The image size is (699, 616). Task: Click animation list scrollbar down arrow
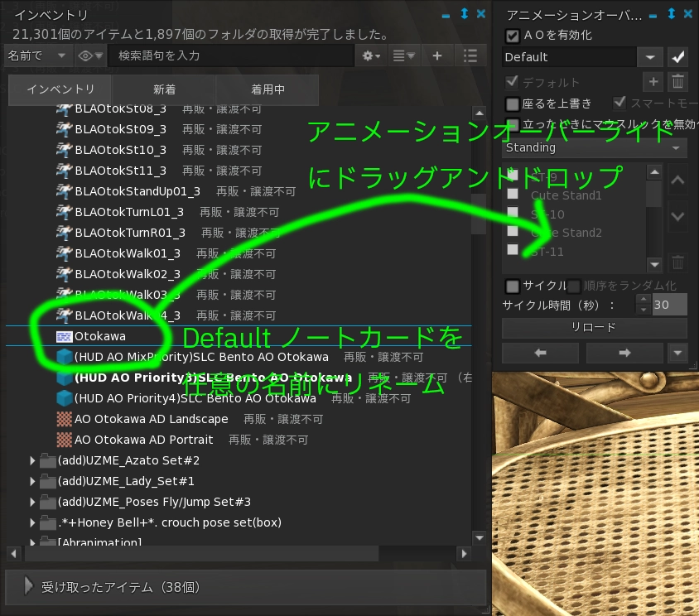(654, 264)
